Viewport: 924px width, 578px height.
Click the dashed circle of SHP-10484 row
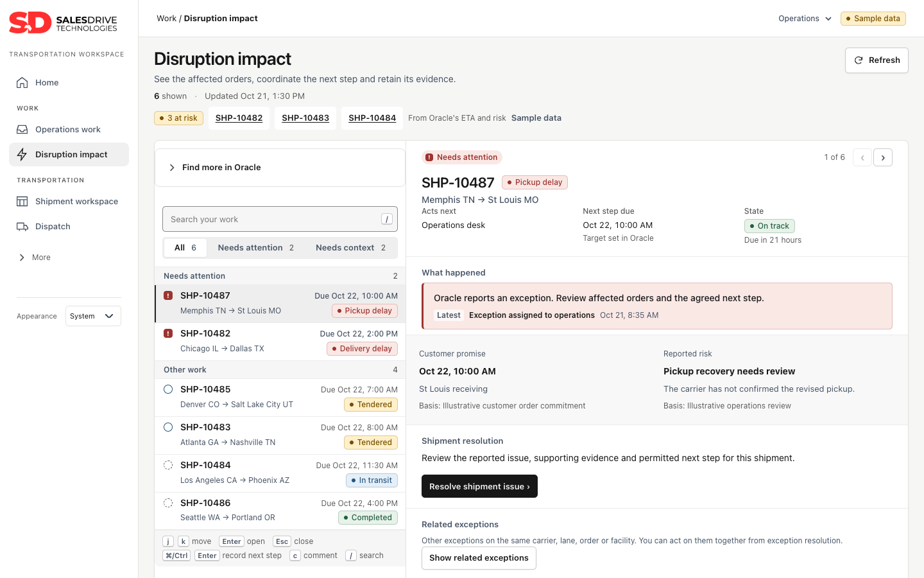pos(168,465)
